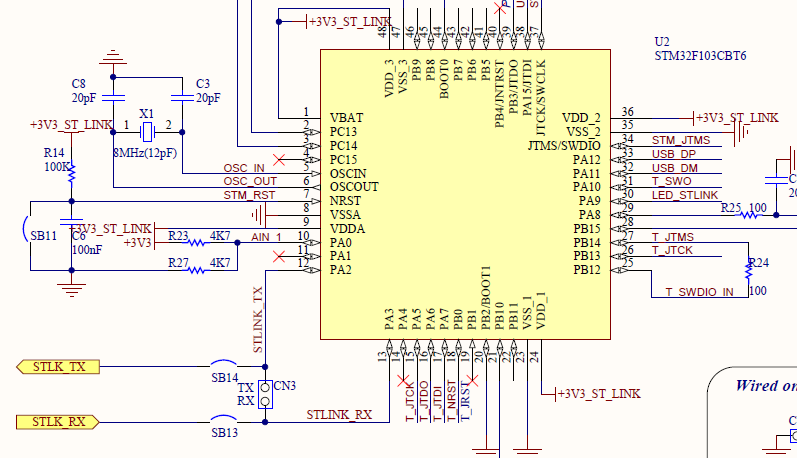Click the AIN_1 net label

(266, 237)
